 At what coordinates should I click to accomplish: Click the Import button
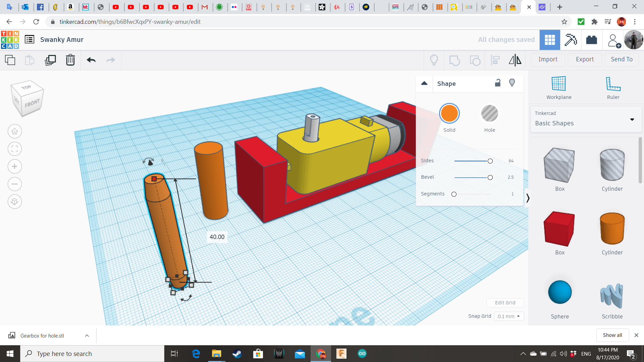tap(548, 60)
